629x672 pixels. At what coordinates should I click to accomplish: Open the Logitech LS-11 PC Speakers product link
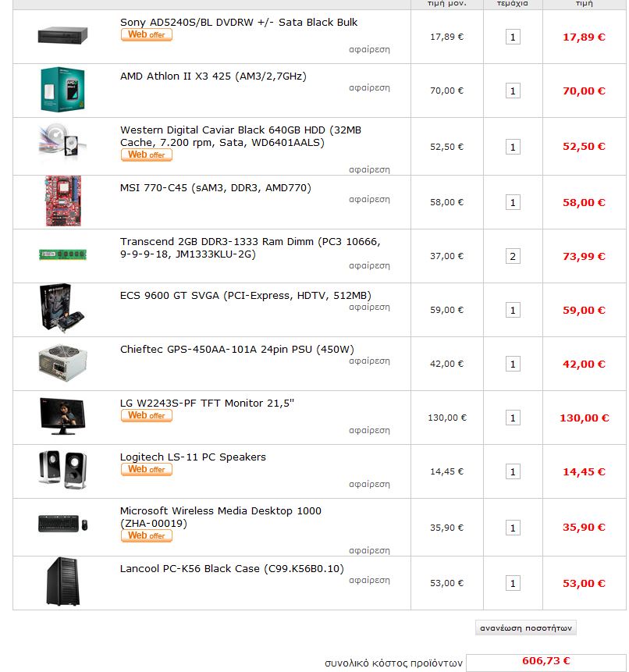pyautogui.click(x=193, y=457)
